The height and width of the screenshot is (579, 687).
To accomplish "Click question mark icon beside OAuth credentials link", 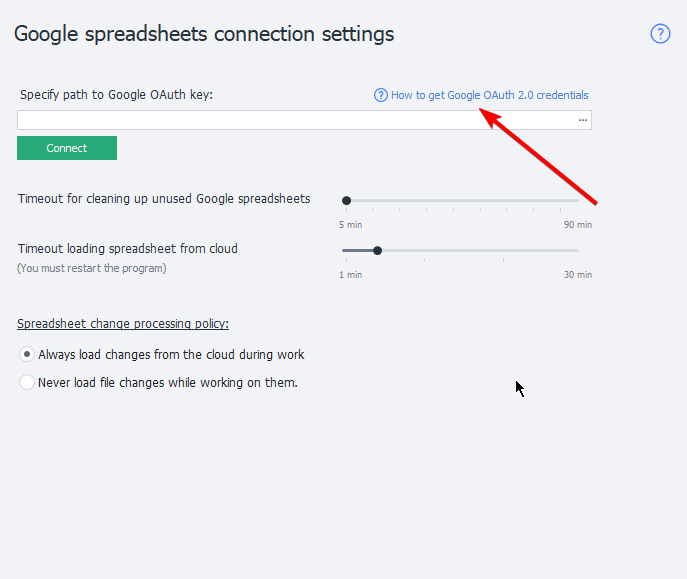I will pos(380,95).
